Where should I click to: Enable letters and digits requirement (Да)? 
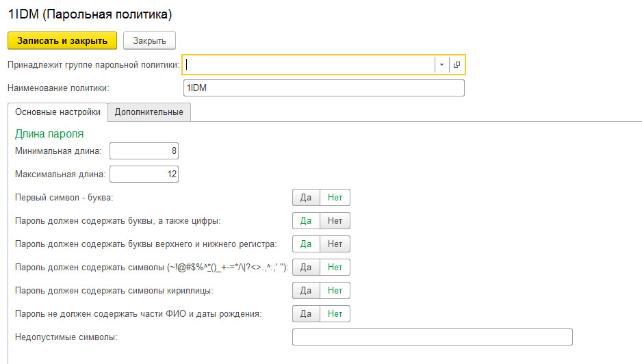(x=306, y=220)
